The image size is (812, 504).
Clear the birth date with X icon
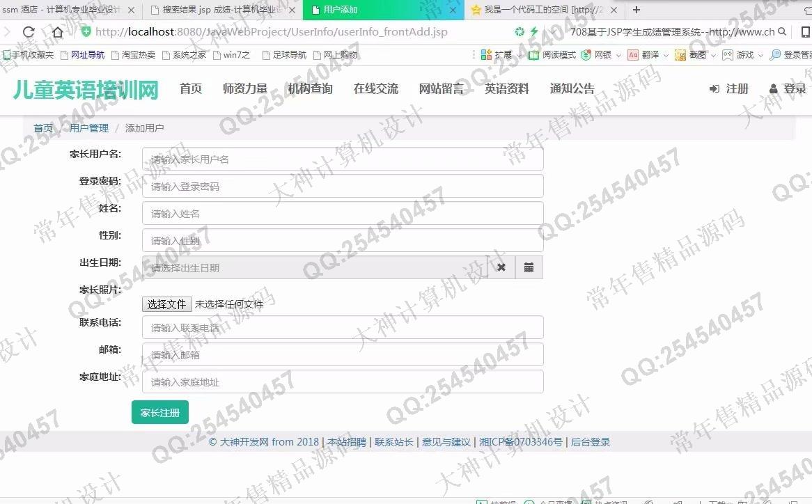coord(501,268)
